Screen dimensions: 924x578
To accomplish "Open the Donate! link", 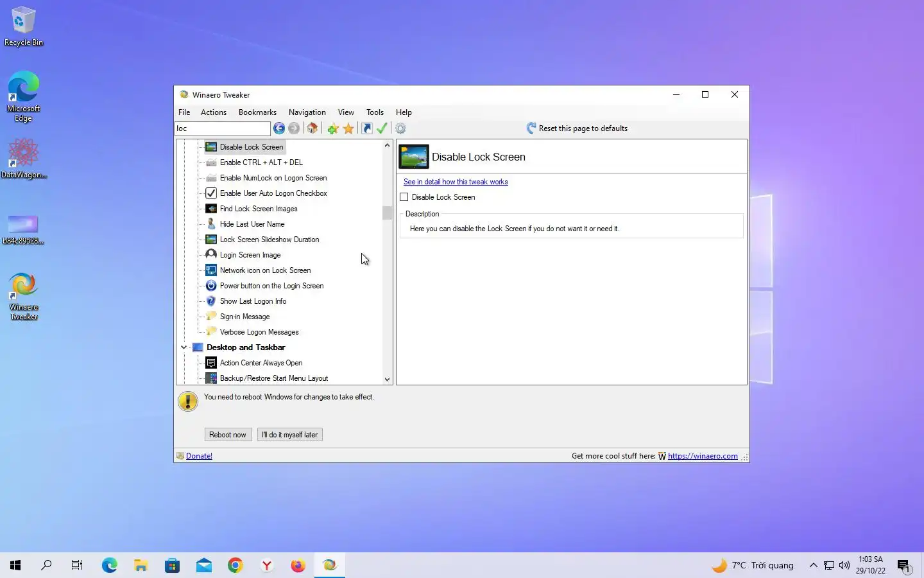I will 199,456.
